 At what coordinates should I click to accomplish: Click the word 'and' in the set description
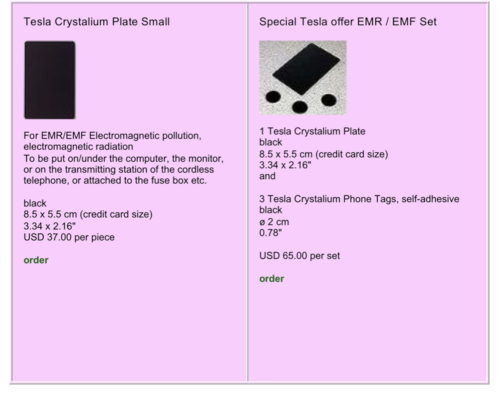coord(267,176)
